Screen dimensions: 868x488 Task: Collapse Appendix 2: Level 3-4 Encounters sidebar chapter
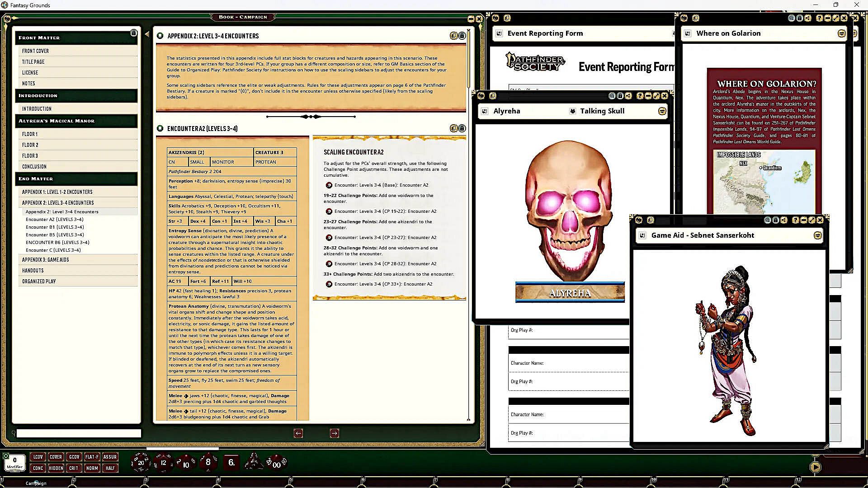point(78,203)
